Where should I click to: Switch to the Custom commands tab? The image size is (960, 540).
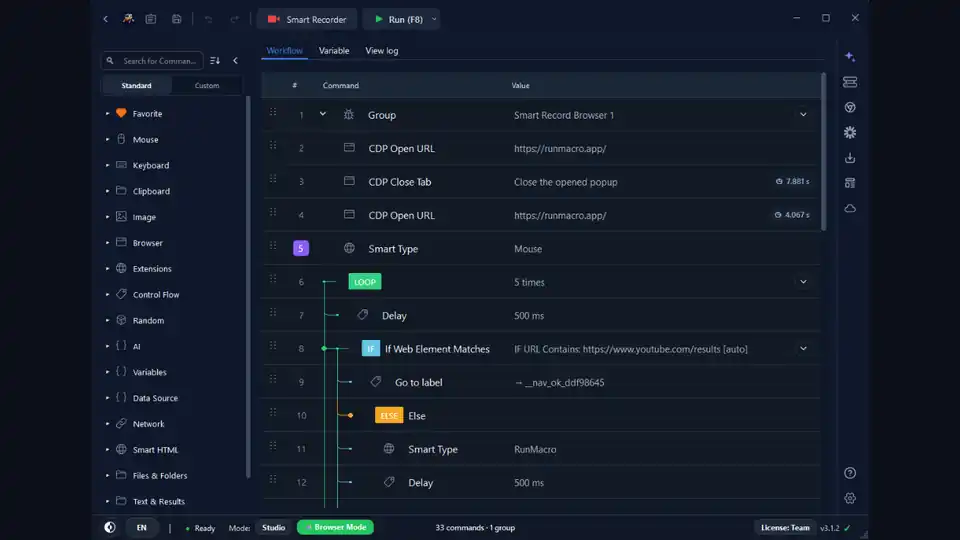[207, 86]
